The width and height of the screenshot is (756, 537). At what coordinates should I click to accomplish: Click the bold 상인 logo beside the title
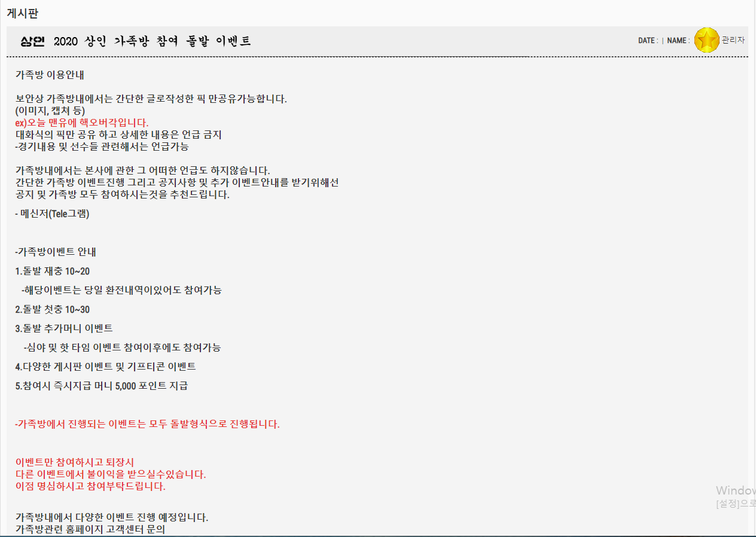[33, 41]
